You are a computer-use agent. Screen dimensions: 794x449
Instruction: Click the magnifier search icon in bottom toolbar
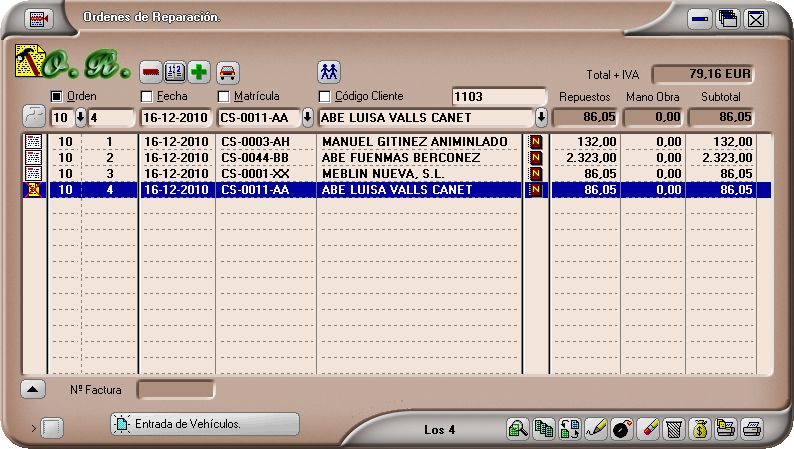pyautogui.click(x=518, y=429)
